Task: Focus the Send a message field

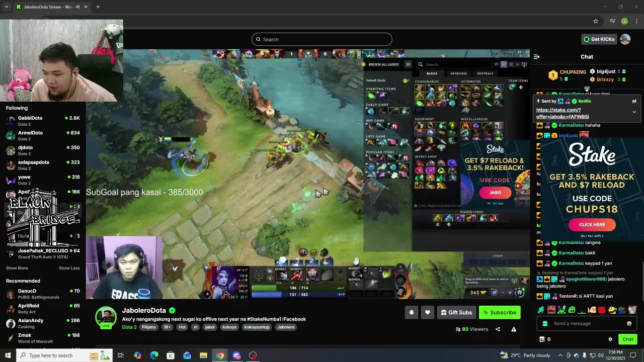Action: pyautogui.click(x=587, y=323)
